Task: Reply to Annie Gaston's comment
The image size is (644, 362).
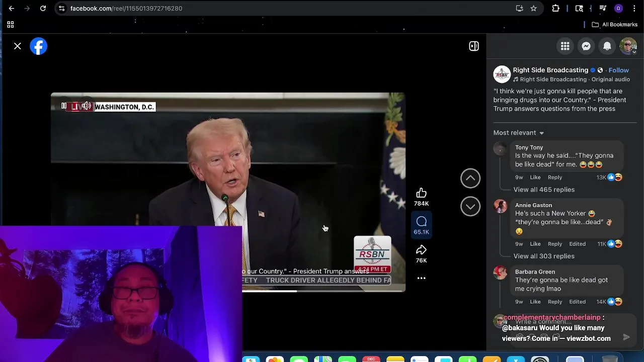Action: tap(555, 244)
